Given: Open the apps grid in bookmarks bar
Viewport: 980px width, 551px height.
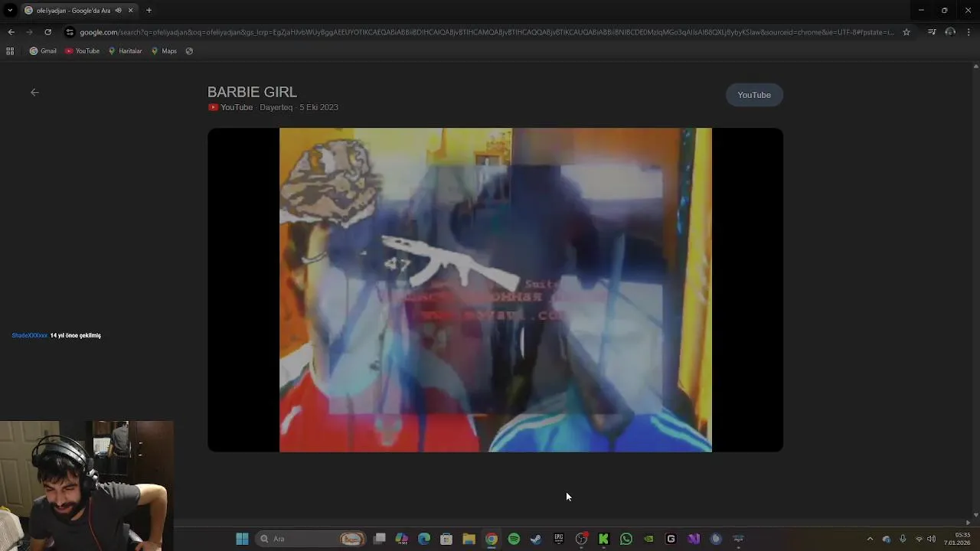Looking at the screenshot, I should [10, 51].
